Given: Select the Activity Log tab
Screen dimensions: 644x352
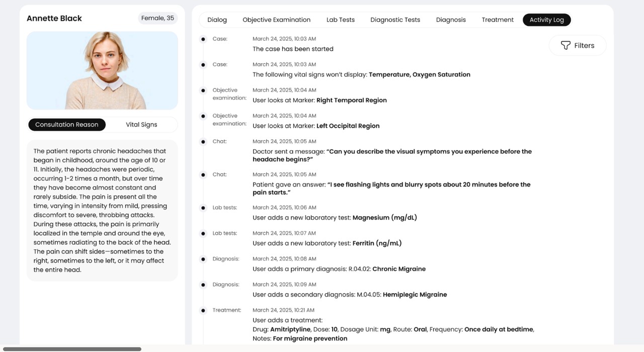Looking at the screenshot, I should click(x=546, y=20).
